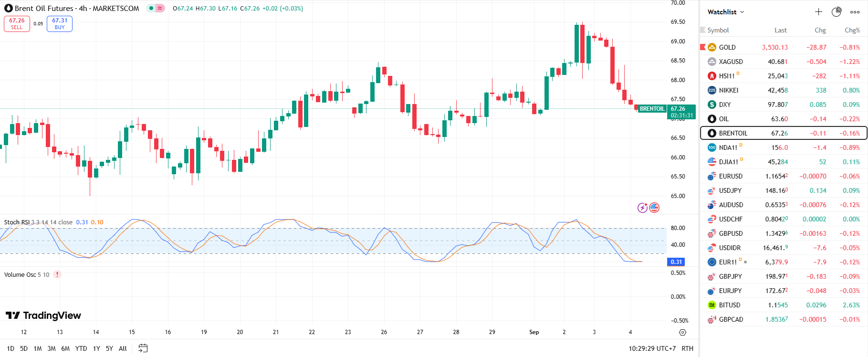Click the BRENTOIL current price label on axis
This screenshot has height=357, width=868.
(681, 112)
